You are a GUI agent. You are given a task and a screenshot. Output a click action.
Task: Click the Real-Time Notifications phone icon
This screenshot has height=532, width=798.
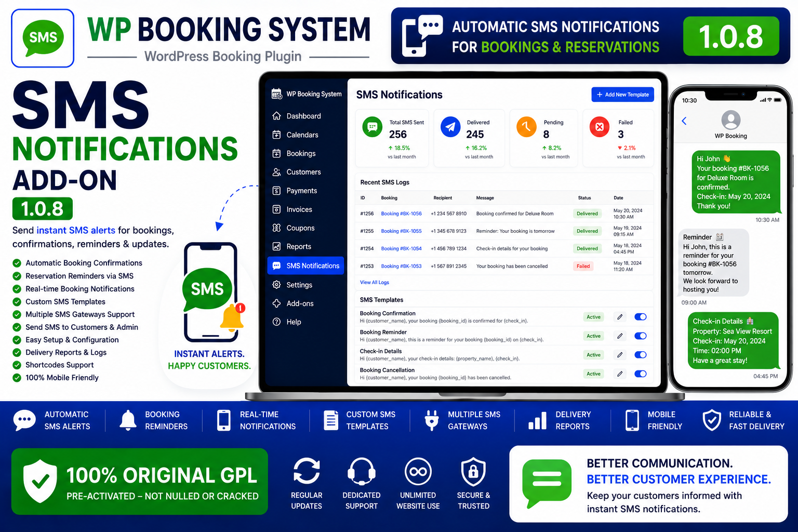coord(224,420)
